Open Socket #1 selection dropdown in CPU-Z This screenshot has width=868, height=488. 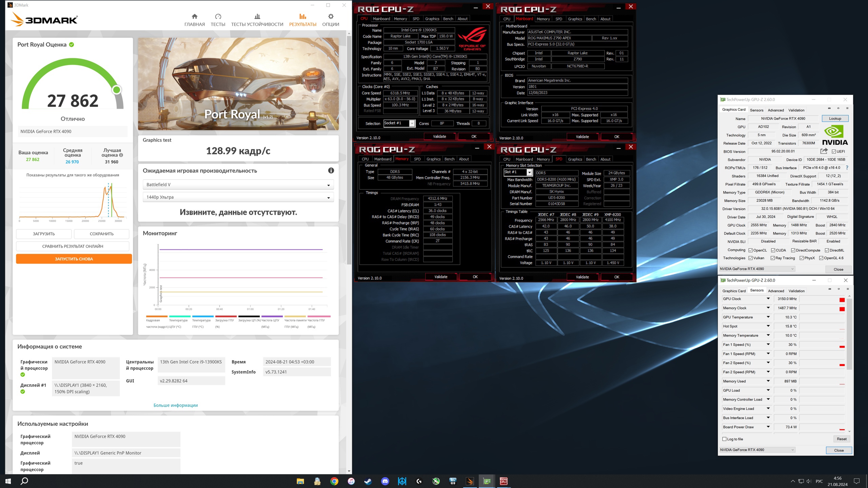click(x=399, y=123)
